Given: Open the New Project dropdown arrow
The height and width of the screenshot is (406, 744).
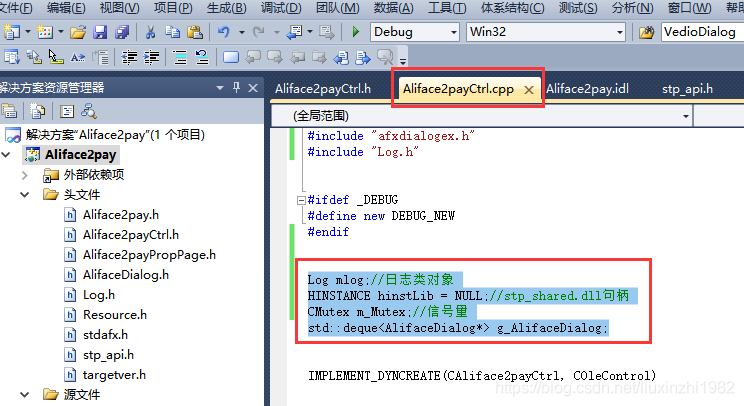Looking at the screenshot, I should (28, 32).
